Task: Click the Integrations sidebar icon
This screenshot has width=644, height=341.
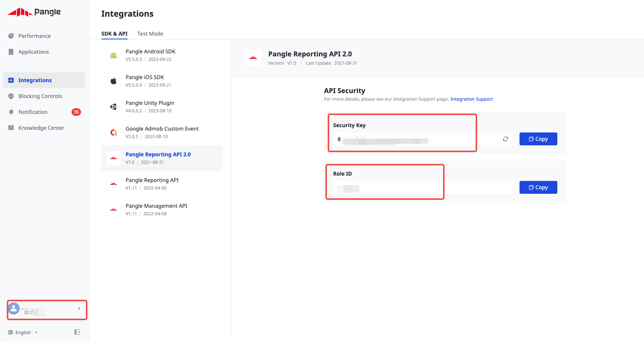Action: (11, 80)
